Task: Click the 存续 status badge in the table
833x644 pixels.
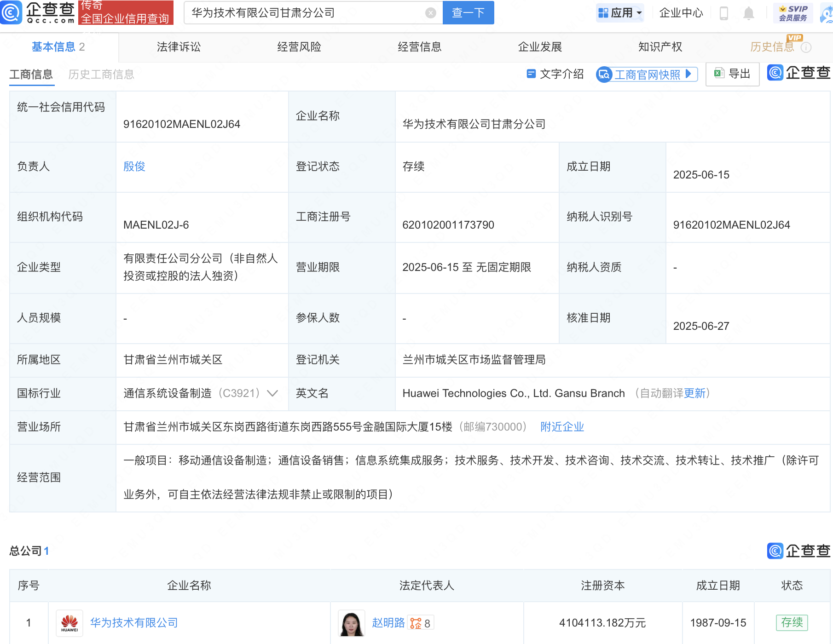Action: [792, 623]
